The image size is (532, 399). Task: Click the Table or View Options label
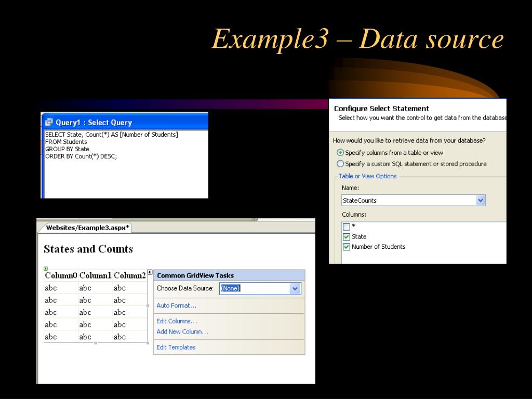[x=367, y=176]
